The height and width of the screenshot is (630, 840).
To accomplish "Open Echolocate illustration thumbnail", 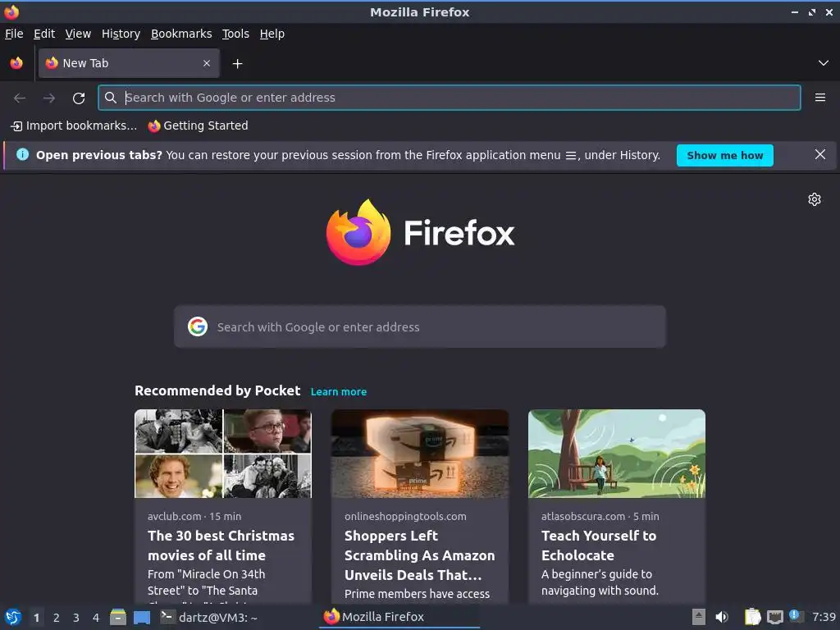I will [617, 454].
